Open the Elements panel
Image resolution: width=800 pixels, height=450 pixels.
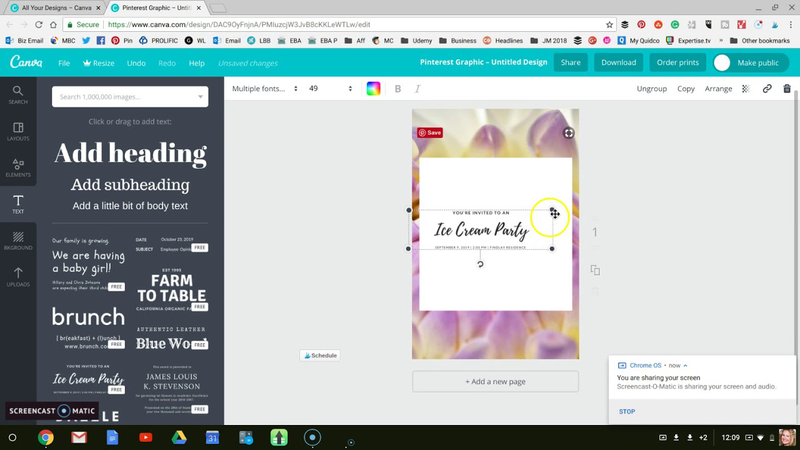coord(18,167)
